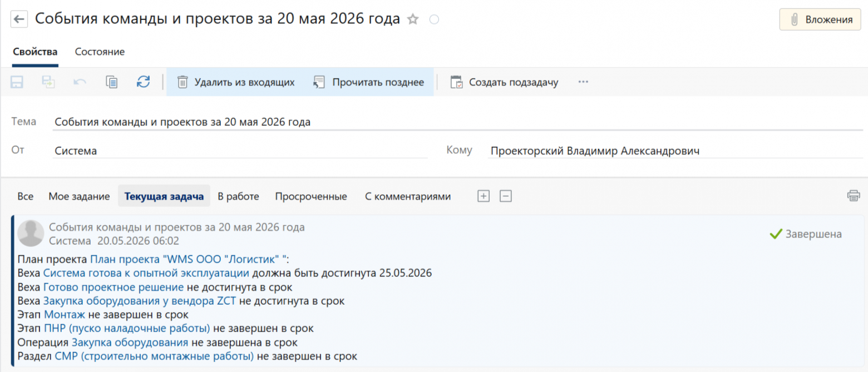The image size is (868, 372).
Task: Select the С комментариями filter tab
Action: [408, 196]
